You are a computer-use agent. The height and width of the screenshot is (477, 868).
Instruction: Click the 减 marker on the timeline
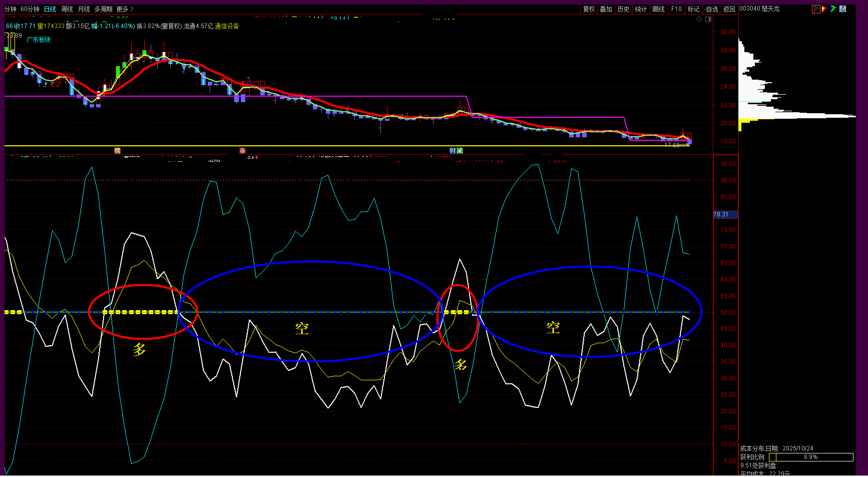point(460,150)
